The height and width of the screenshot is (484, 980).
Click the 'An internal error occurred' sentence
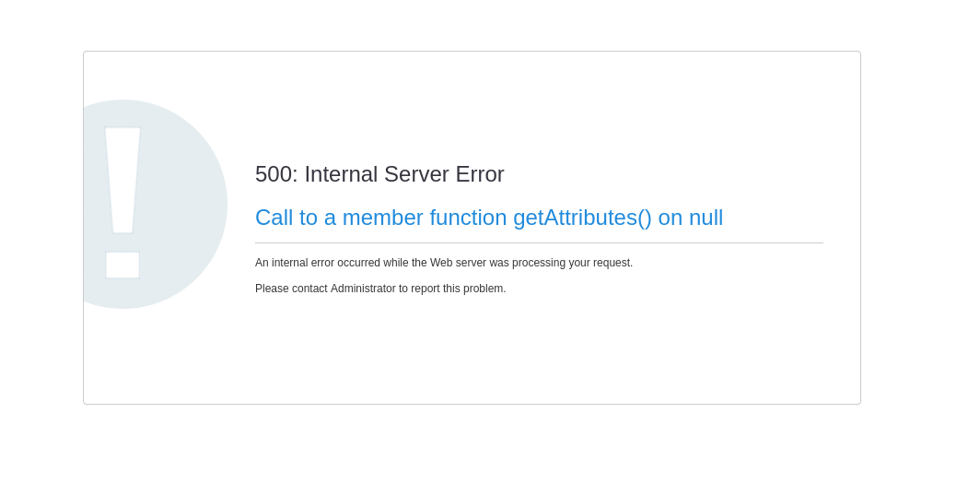[x=443, y=263]
